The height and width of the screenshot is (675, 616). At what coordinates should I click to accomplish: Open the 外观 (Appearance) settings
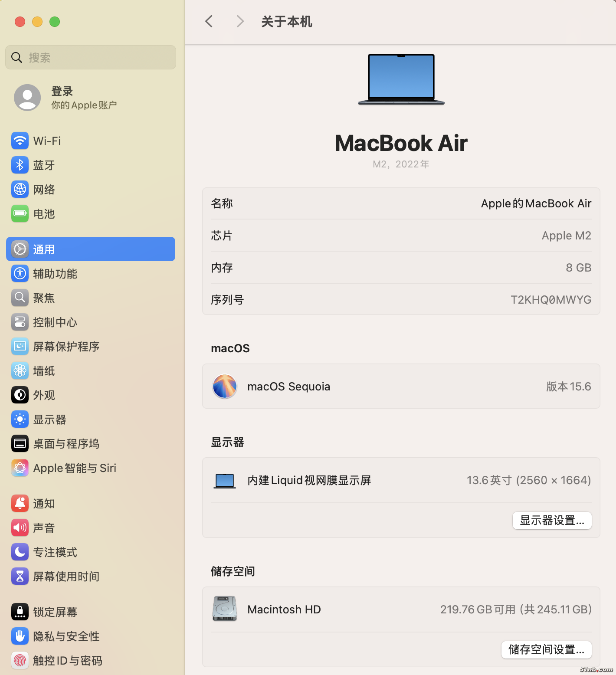(91, 395)
